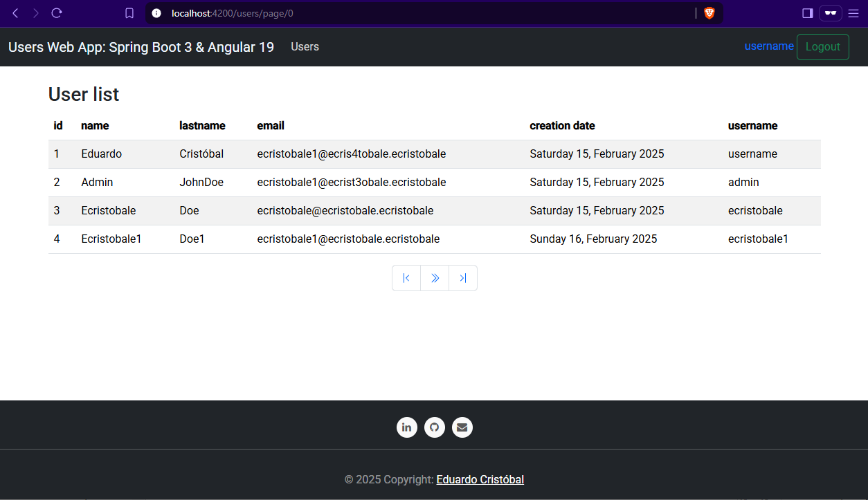
Task: Bookmark this page via the bookmark icon
Action: click(129, 13)
